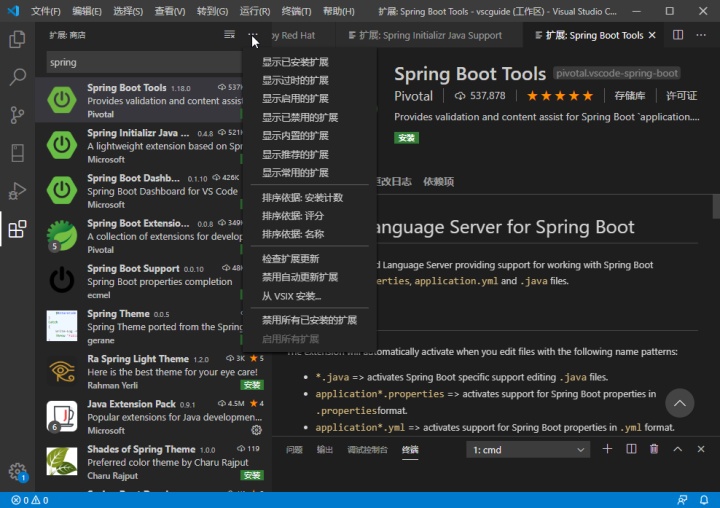
Task: Click the Spring Boot Support power icon
Action: click(62, 281)
